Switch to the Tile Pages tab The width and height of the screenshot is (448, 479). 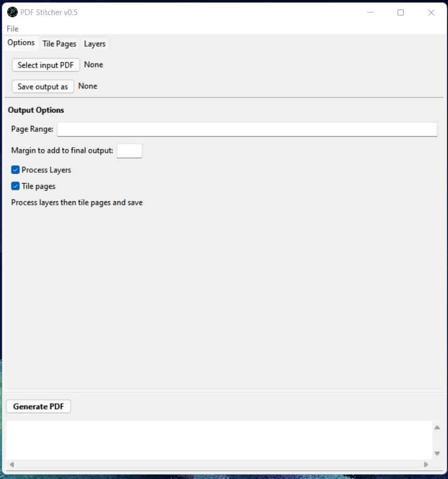(59, 44)
